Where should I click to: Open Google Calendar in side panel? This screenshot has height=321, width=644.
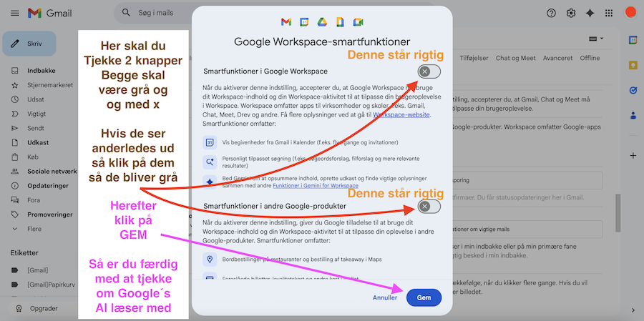pyautogui.click(x=633, y=40)
